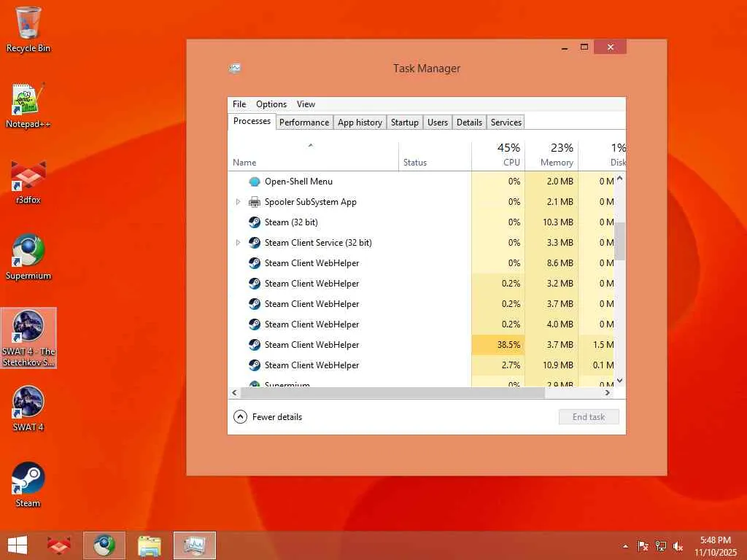The height and width of the screenshot is (560, 747).
Task: Open the Windows Start button
Action: [x=18, y=545]
